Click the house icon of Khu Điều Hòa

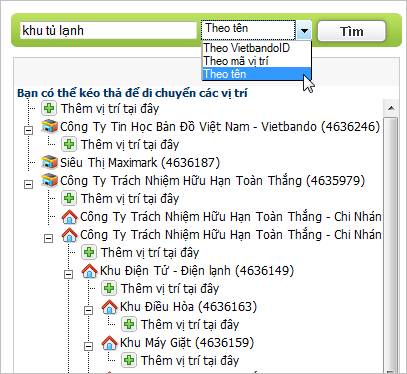pyautogui.click(x=109, y=307)
